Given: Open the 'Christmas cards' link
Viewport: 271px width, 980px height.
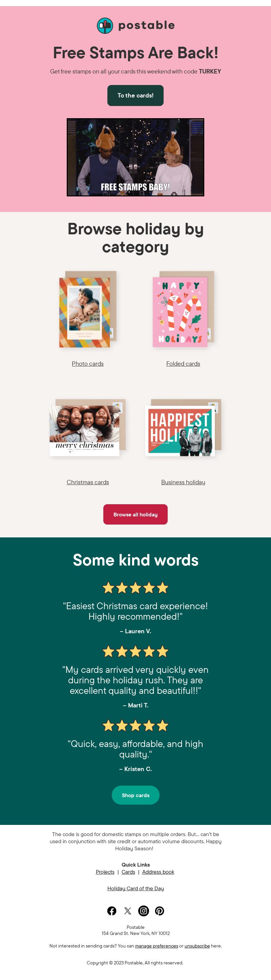Looking at the screenshot, I should click(87, 482).
